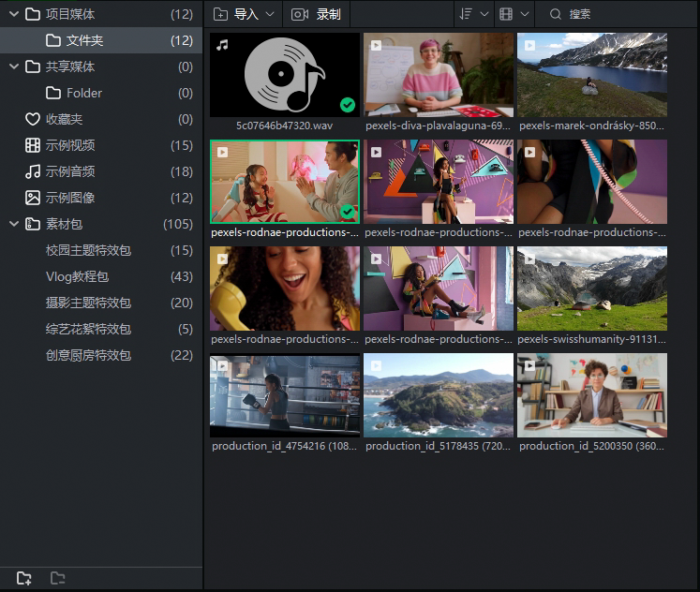Click green checkmark on the wav clip

(x=348, y=105)
